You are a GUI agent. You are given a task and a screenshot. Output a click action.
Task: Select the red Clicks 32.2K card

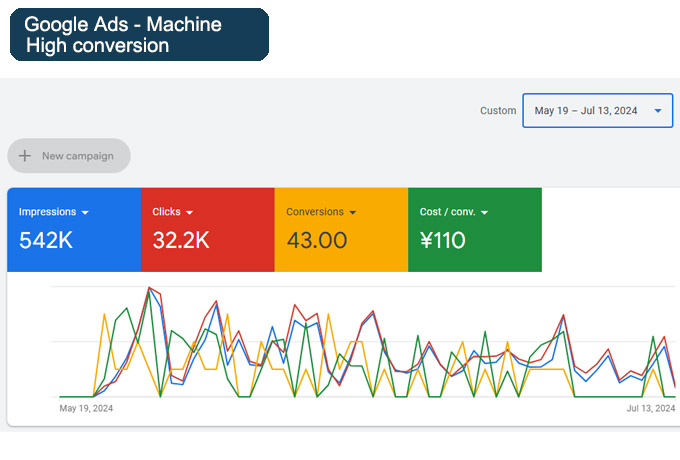point(208,230)
